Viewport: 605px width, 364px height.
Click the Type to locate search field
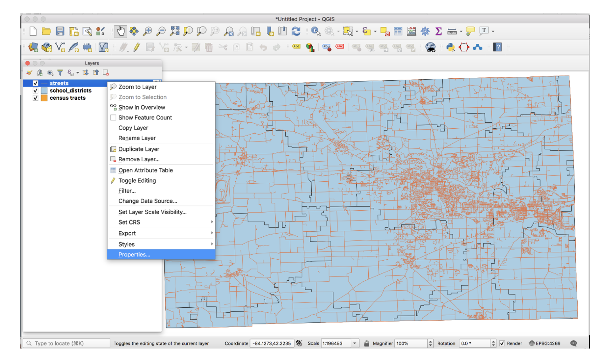66,343
